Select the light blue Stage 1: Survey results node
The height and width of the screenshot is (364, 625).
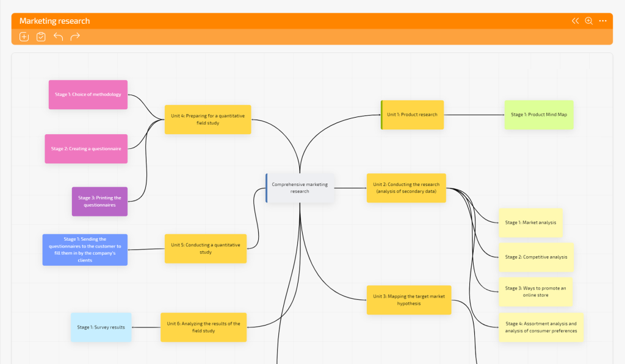[101, 327]
